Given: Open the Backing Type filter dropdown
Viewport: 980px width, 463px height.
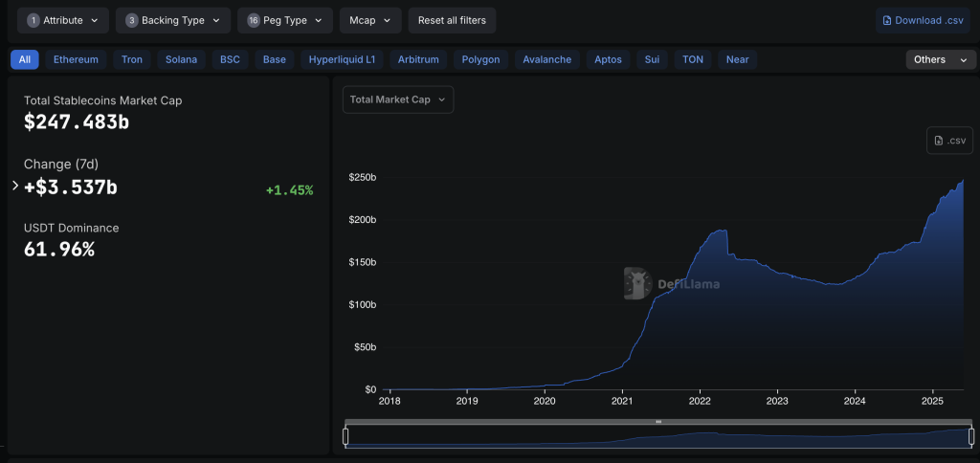Looking at the screenshot, I should (x=172, y=20).
